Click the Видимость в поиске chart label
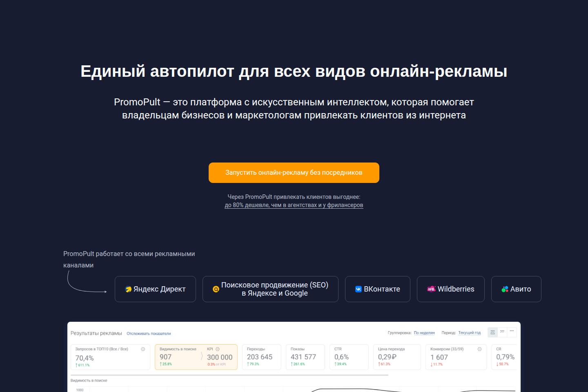The width and height of the screenshot is (588, 392). coord(89,381)
